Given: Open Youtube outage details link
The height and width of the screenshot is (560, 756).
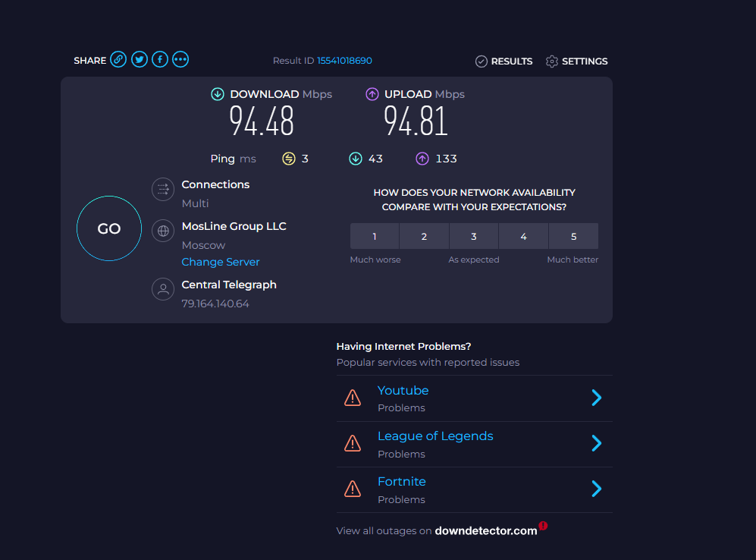Looking at the screenshot, I should [x=403, y=391].
